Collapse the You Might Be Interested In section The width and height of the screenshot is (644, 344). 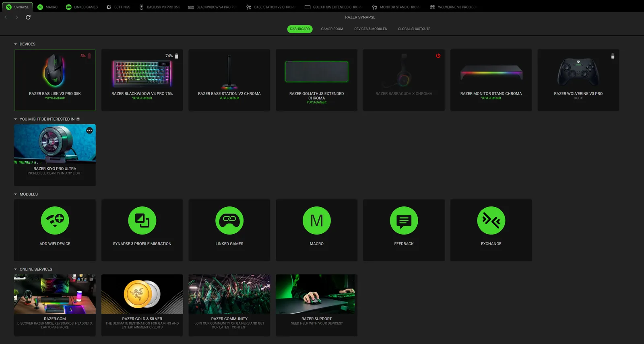[16, 119]
